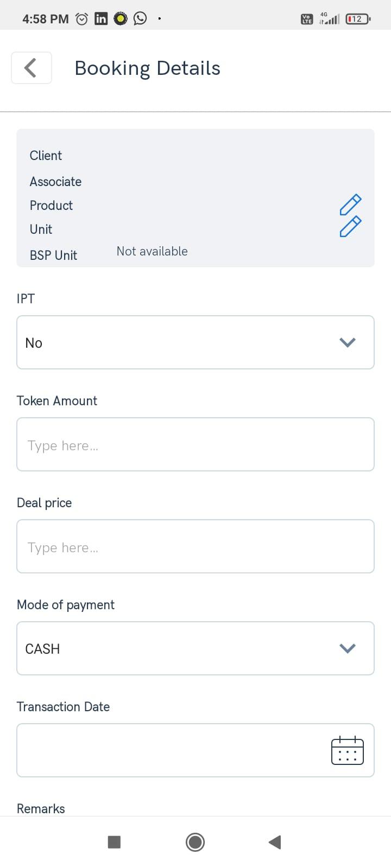The width and height of the screenshot is (391, 868).
Task: Open the payment dropdown showing CASH
Action: point(195,648)
